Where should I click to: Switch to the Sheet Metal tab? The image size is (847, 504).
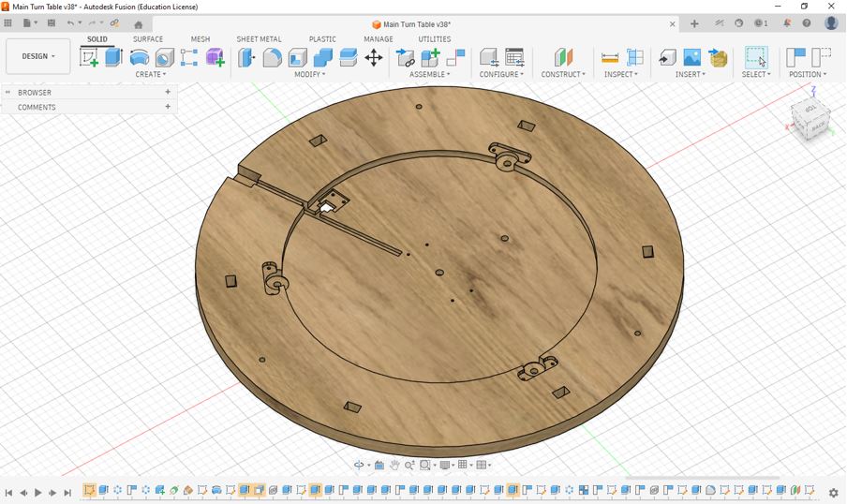tap(259, 39)
